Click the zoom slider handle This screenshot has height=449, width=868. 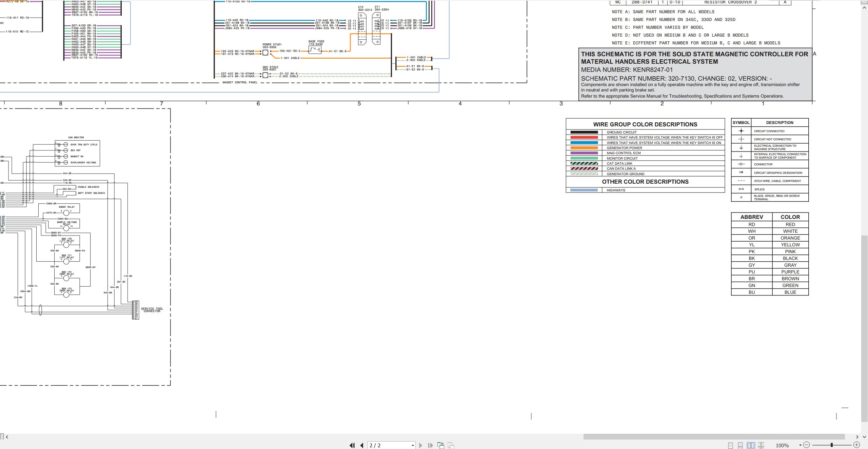[x=831, y=445]
